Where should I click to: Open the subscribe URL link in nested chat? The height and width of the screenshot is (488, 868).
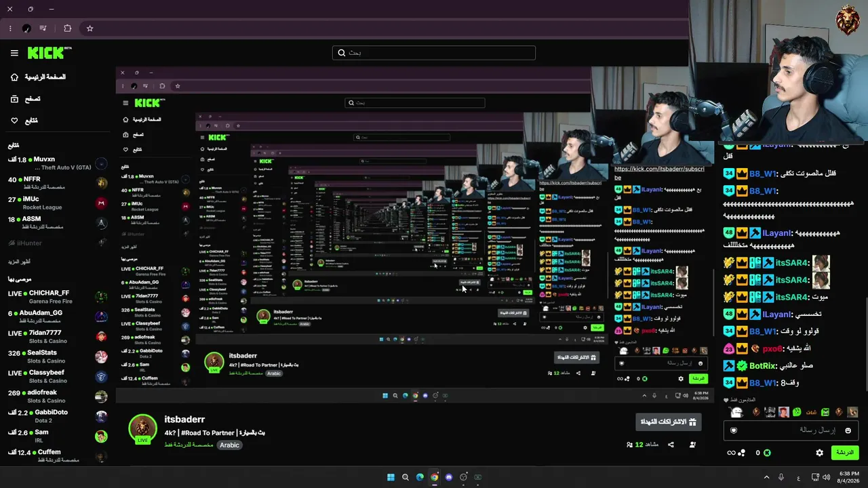[x=659, y=173]
